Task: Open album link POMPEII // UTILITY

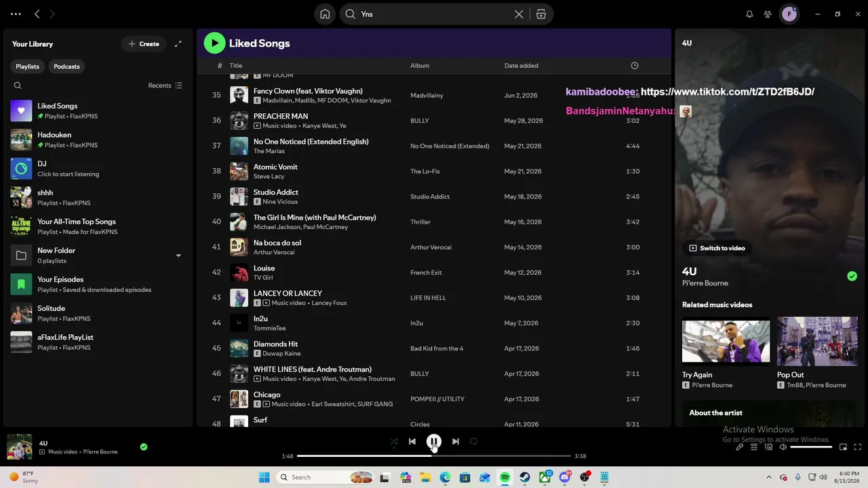Action: [x=437, y=399]
